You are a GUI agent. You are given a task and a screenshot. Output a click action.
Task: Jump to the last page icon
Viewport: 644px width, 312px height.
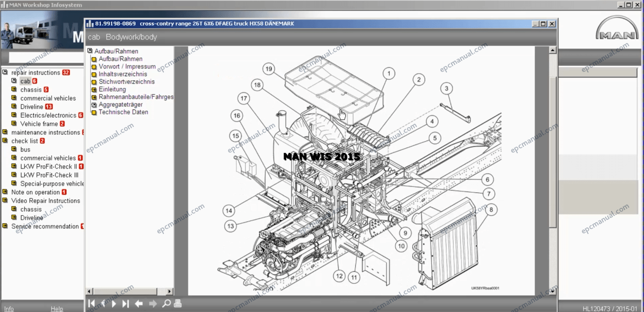125,303
